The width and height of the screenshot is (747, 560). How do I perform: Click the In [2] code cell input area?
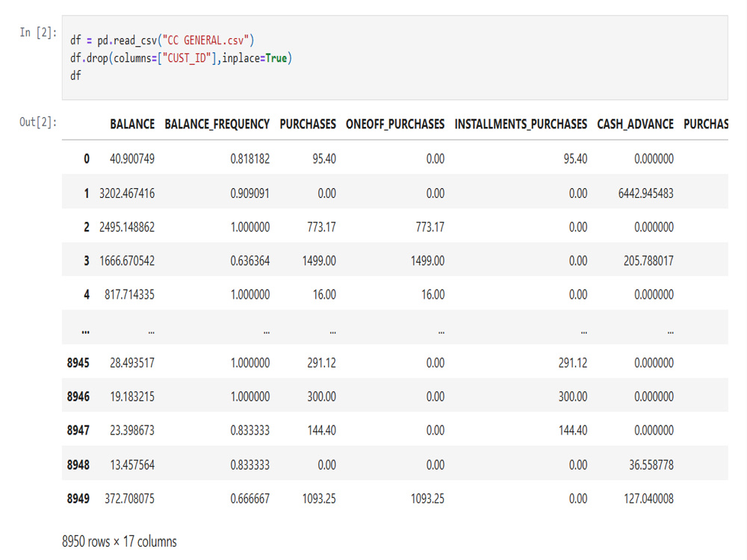394,57
